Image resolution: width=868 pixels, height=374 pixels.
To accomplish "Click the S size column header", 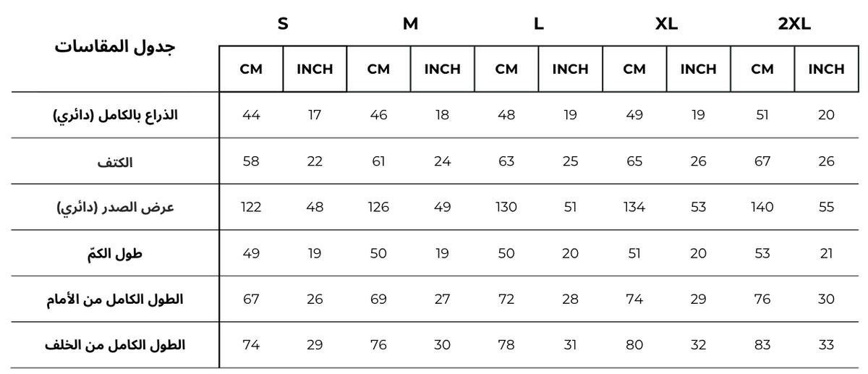I will 283,24.
